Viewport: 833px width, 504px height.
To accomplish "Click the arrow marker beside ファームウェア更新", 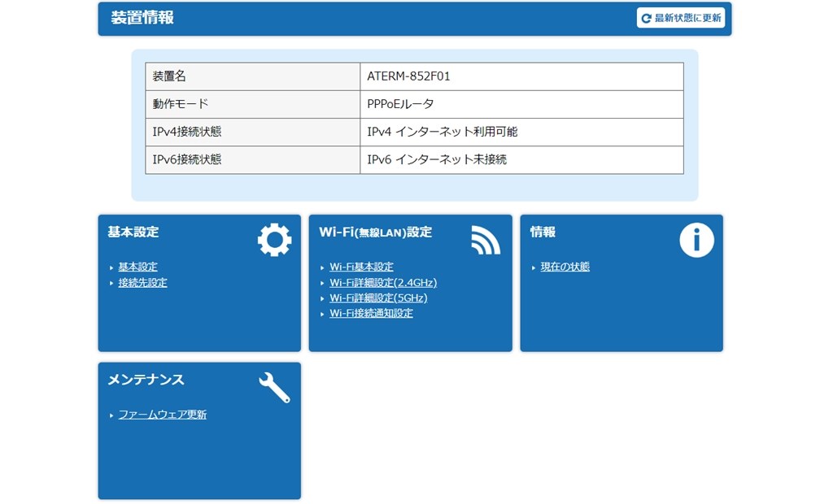I will pos(110,414).
